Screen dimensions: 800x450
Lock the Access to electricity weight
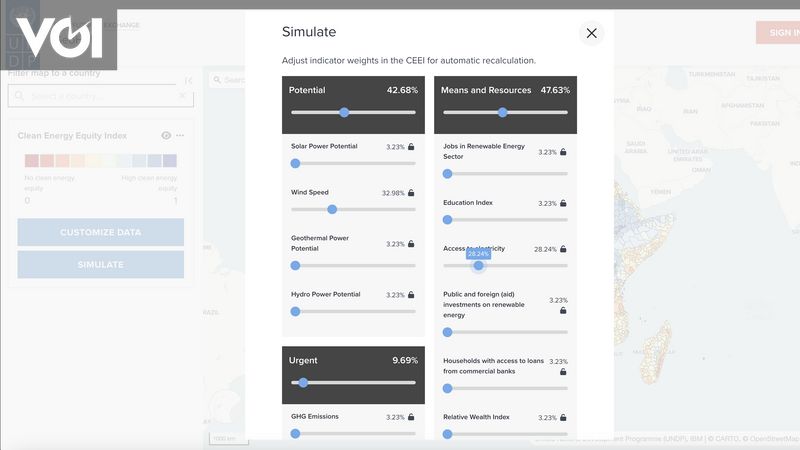pyautogui.click(x=563, y=249)
